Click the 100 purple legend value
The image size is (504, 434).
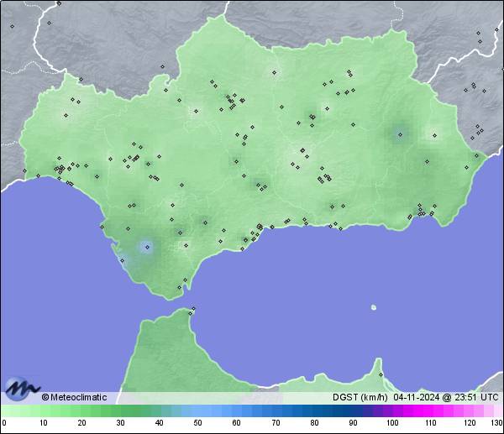tap(391, 423)
